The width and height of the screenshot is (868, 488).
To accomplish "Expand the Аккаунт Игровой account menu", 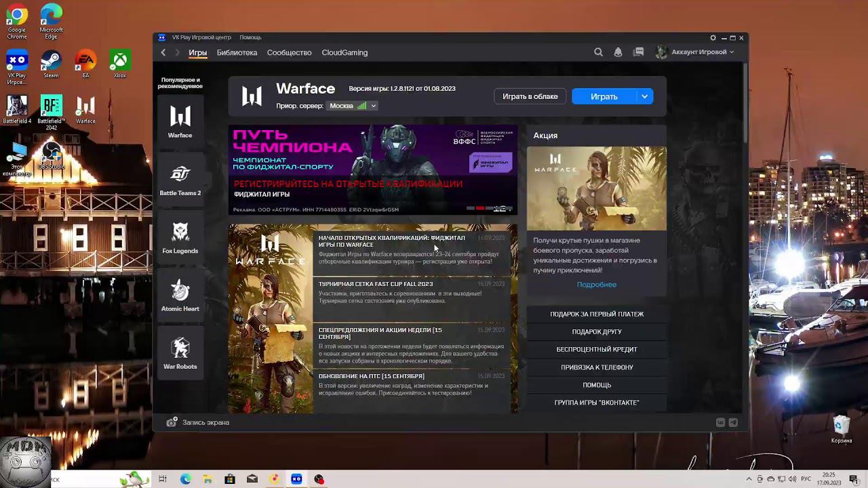I will coord(703,52).
